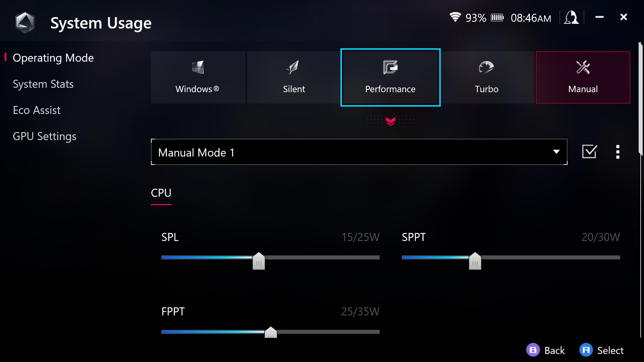The image size is (644, 362).
Task: Open GPU Settings section
Action: coord(44,136)
